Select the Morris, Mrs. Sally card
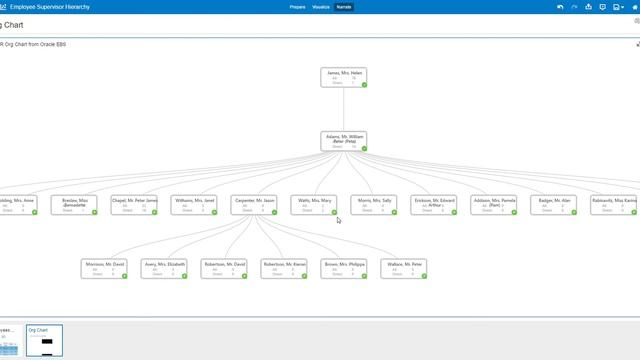640x360 pixels. pos(373,205)
